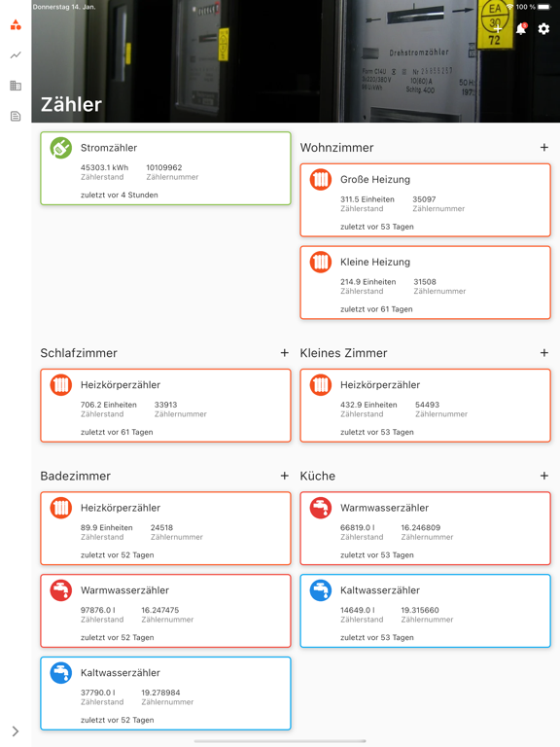Click the reading 432.9 Einheiten
560x747 pixels.
point(368,405)
